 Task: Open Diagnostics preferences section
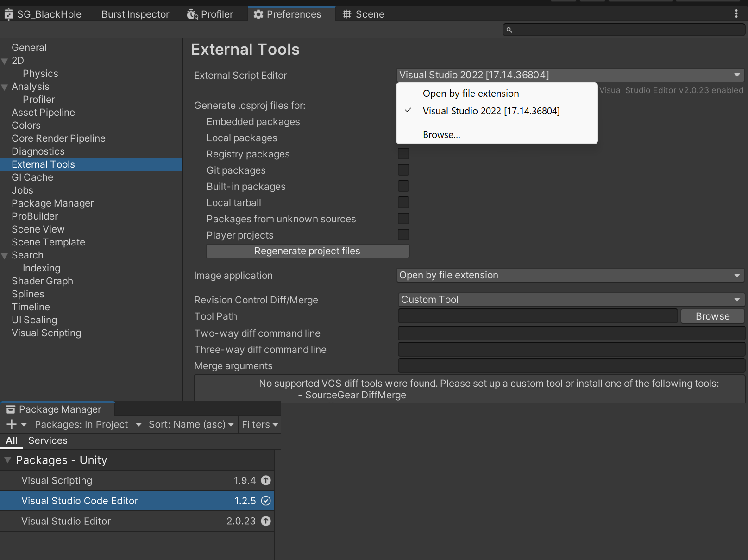[x=91, y=151]
